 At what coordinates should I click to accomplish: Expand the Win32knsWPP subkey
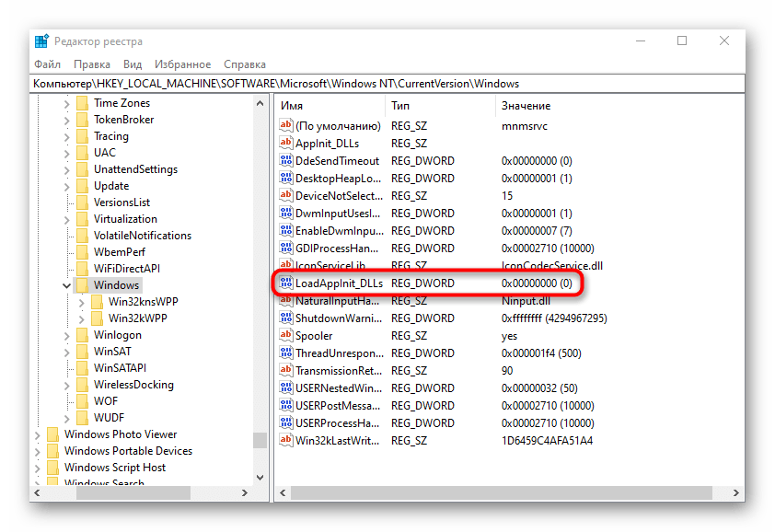82,303
